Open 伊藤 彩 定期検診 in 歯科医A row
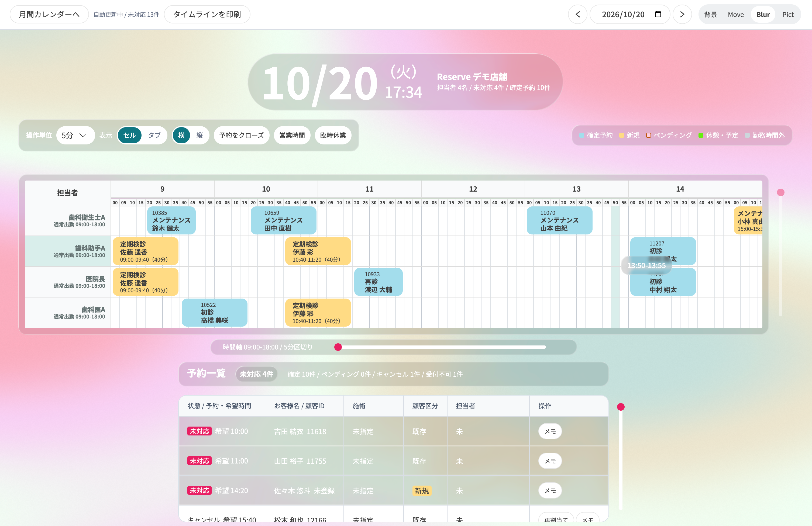Screen dimensions: 812x526 coord(318,313)
